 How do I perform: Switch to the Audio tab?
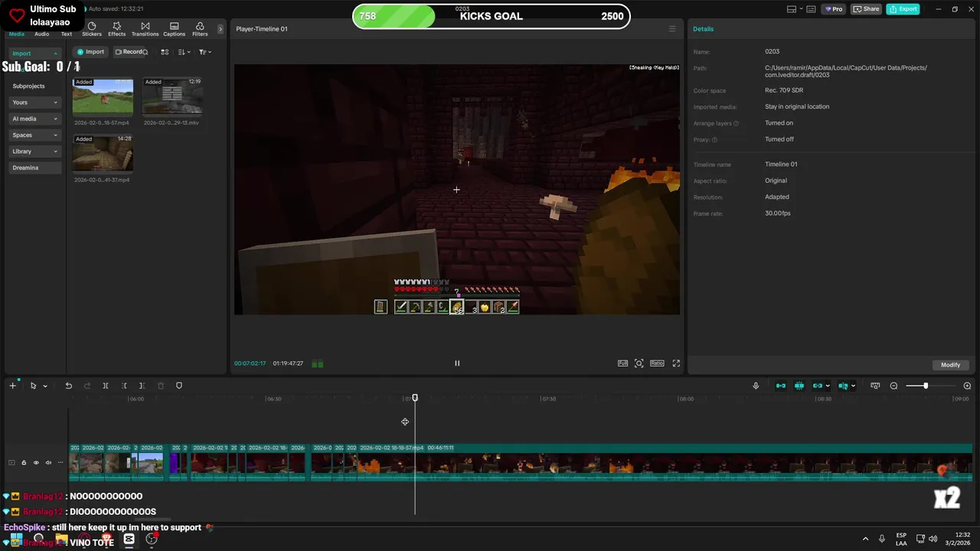(x=41, y=34)
